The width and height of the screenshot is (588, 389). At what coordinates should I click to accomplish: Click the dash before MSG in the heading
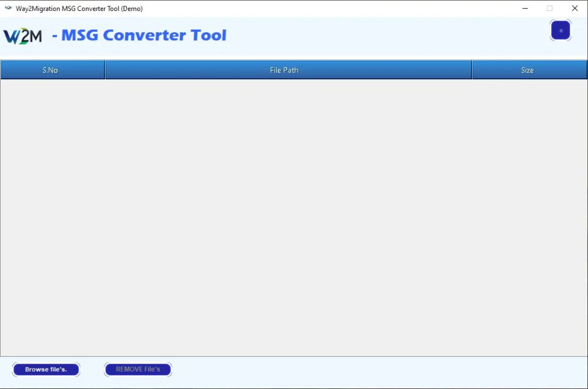[55, 36]
